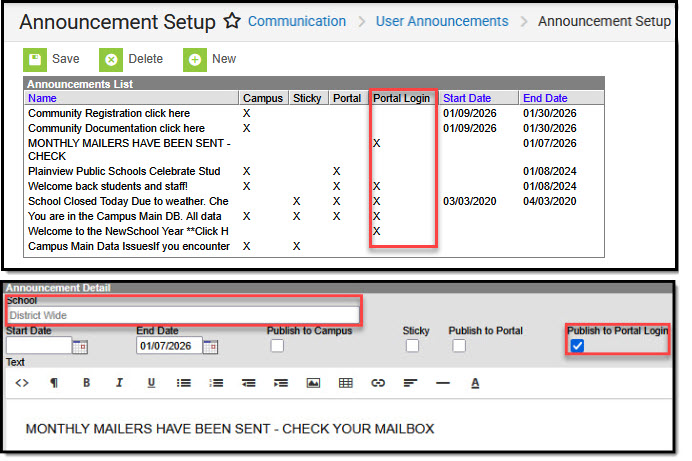The width and height of the screenshot is (692, 461).
Task: Insert a numbered list
Action: click(x=216, y=383)
